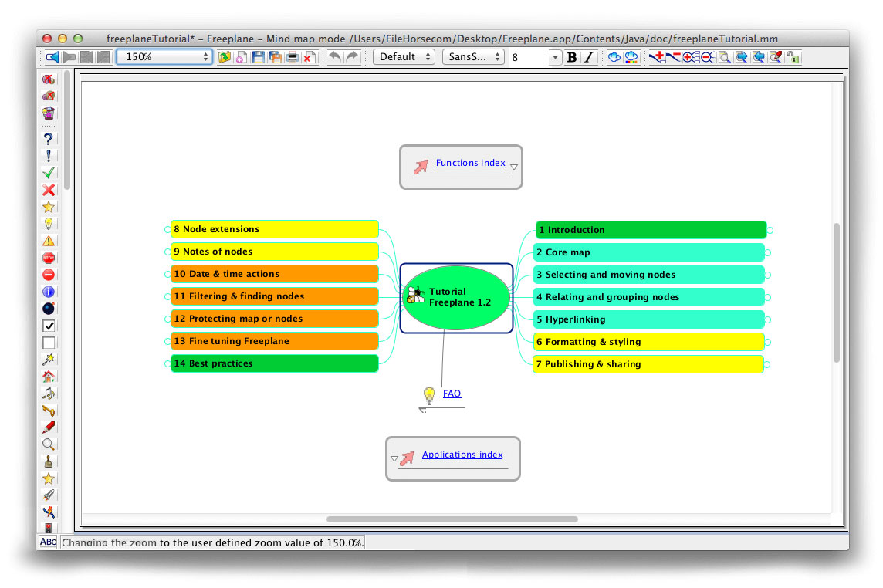Select the 4 Relating and grouping nodes node

coord(648,297)
